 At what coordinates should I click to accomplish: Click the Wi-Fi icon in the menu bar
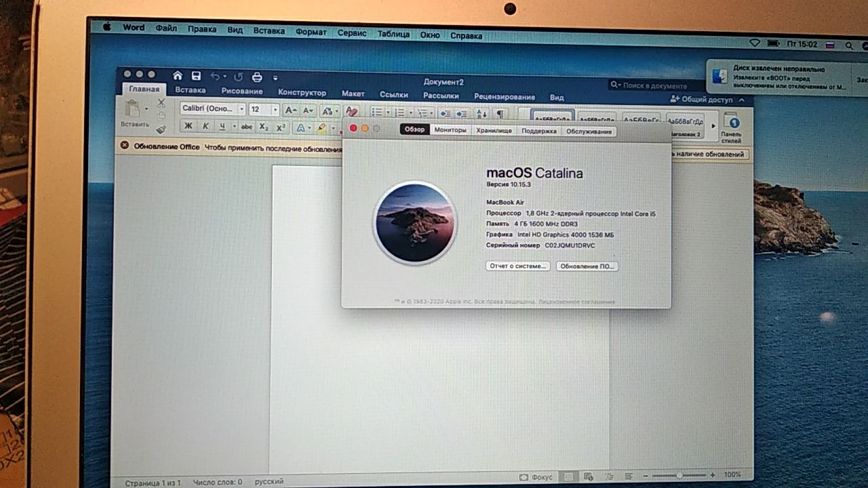(x=755, y=43)
